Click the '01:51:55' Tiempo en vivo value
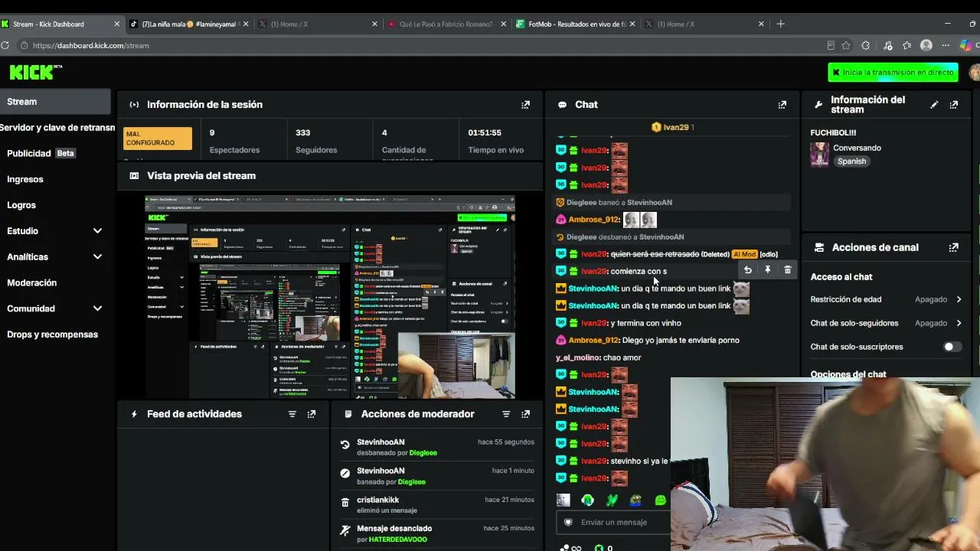Image resolution: width=980 pixels, height=551 pixels. tap(485, 132)
